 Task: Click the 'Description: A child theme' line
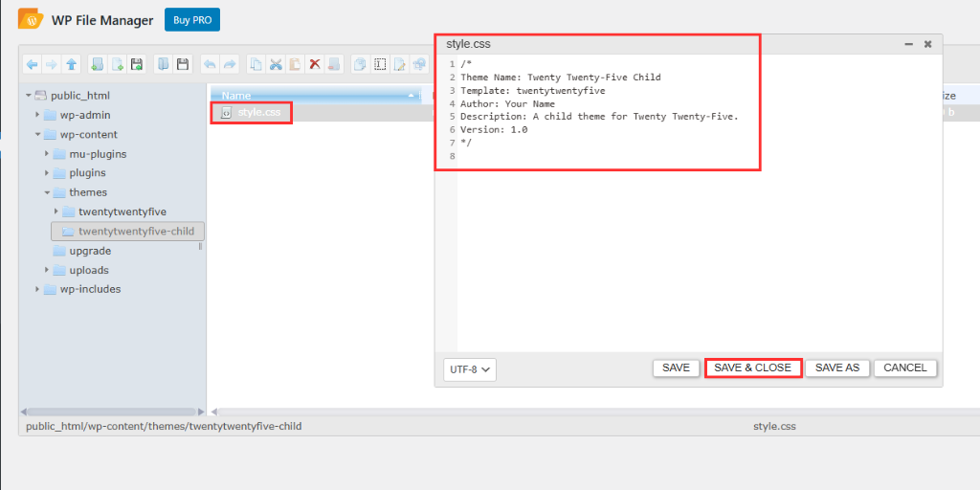click(x=599, y=117)
